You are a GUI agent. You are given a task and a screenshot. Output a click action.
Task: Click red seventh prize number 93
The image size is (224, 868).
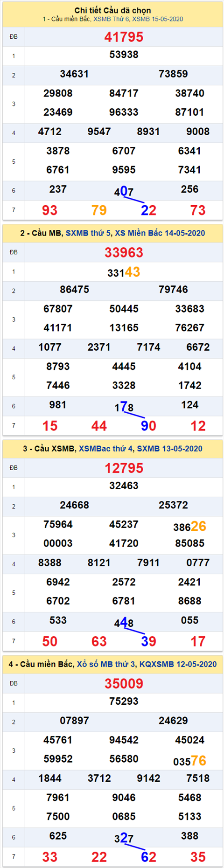coord(50,210)
